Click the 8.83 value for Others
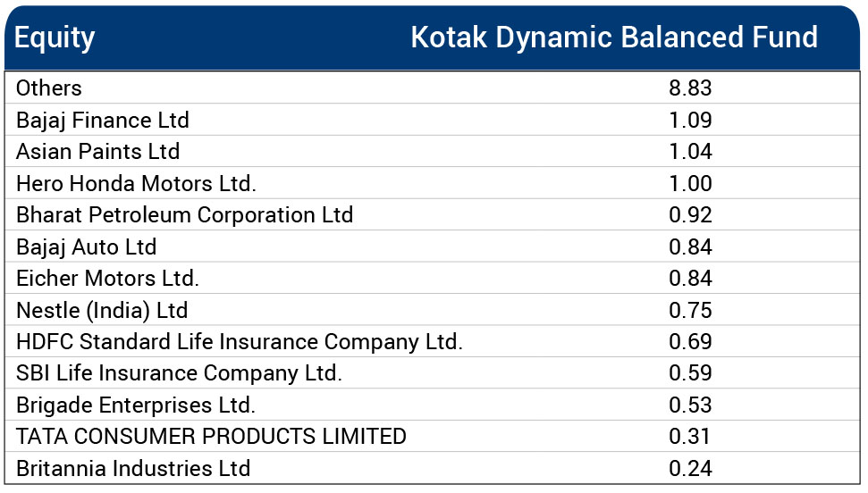 (690, 88)
